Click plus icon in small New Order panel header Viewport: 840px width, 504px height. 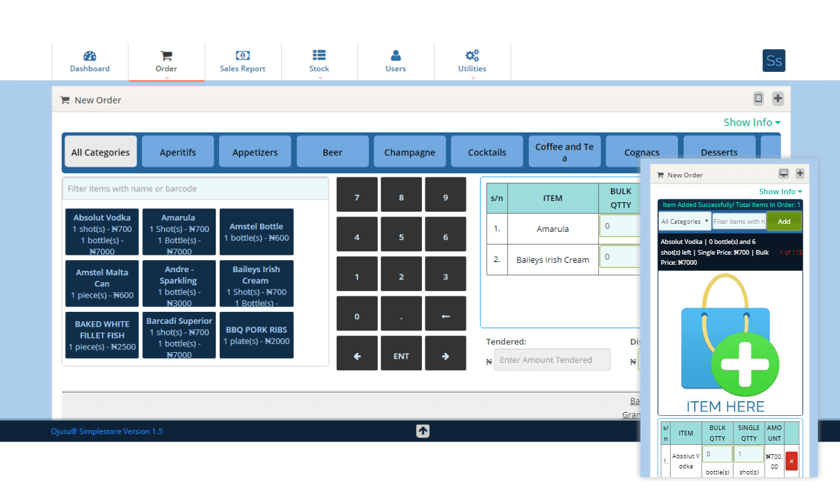[800, 173]
